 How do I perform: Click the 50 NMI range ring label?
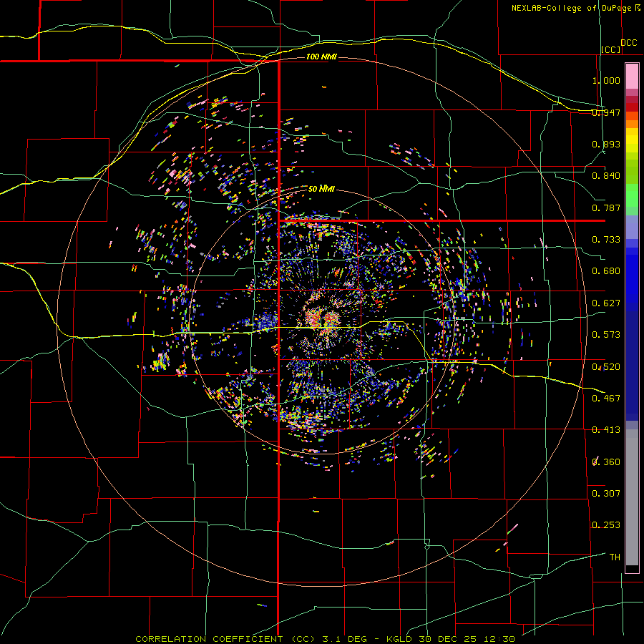pyautogui.click(x=321, y=189)
